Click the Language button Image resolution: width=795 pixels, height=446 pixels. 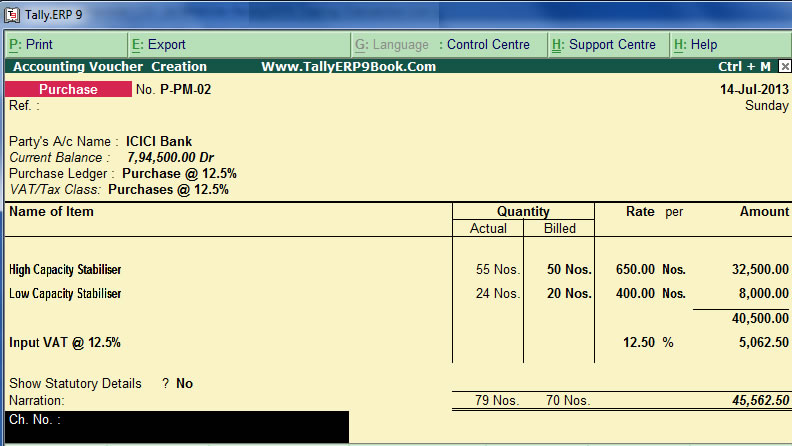[391, 45]
